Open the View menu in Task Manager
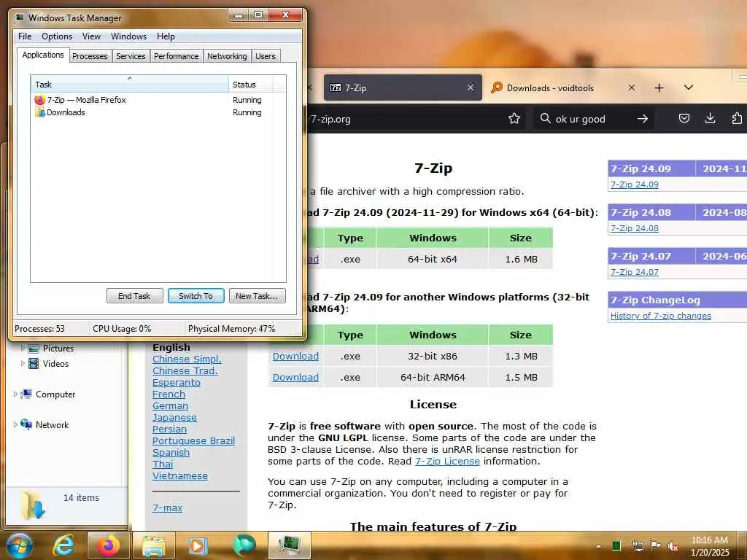 pos(91,36)
